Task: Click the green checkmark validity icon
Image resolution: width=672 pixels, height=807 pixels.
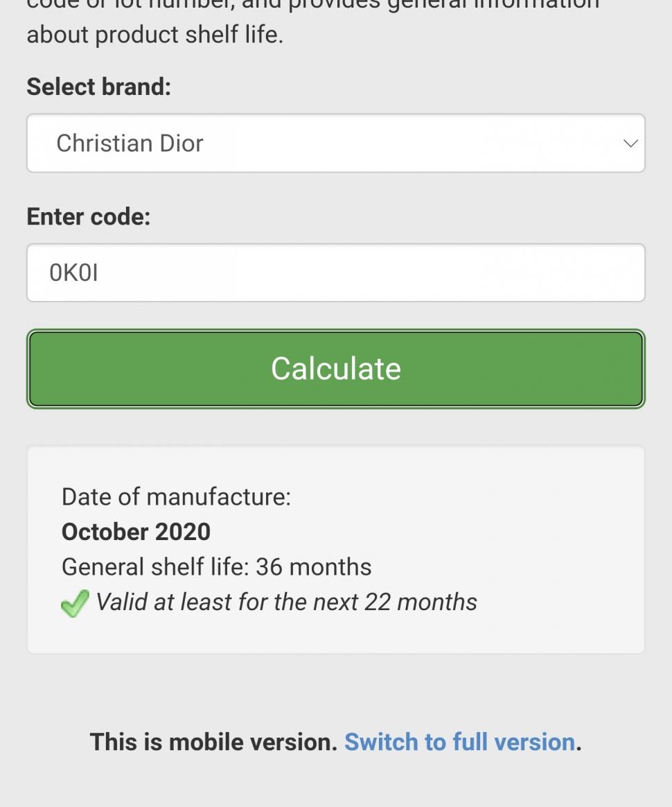Action: 75,602
